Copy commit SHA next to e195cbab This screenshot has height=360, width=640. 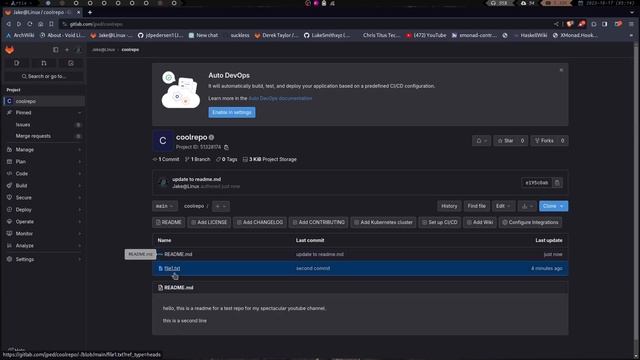click(x=557, y=182)
